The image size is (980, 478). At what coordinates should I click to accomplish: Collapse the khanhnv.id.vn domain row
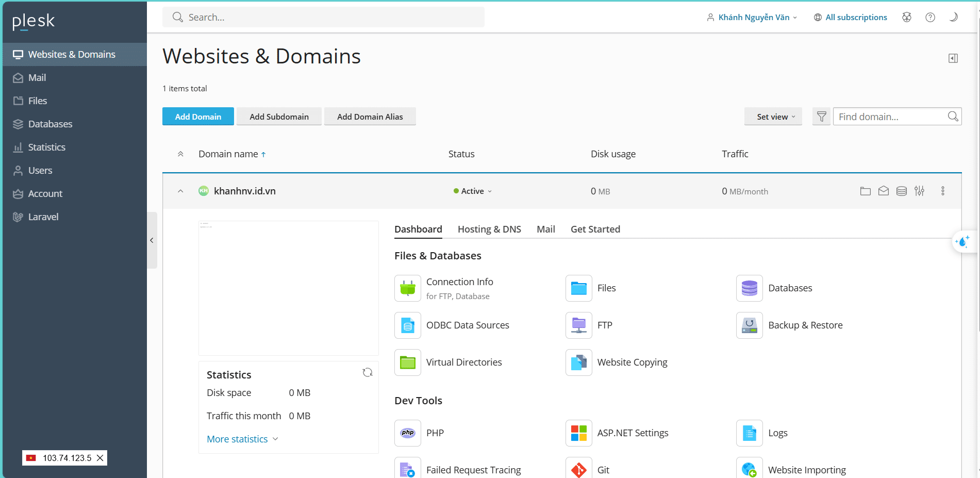(x=180, y=191)
